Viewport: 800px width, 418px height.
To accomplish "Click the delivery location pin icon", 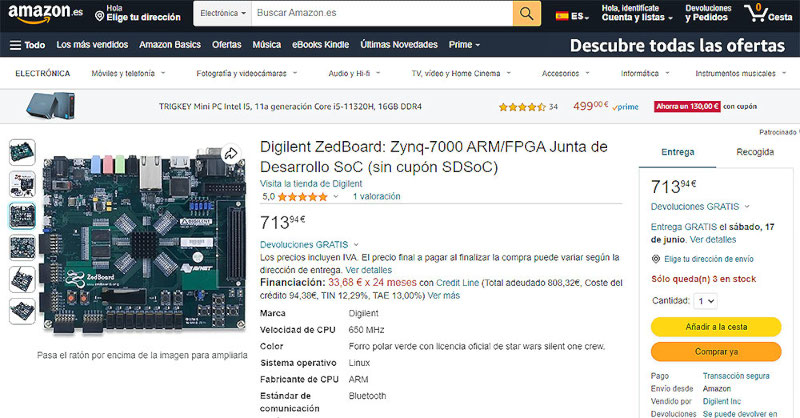I will 100,17.
